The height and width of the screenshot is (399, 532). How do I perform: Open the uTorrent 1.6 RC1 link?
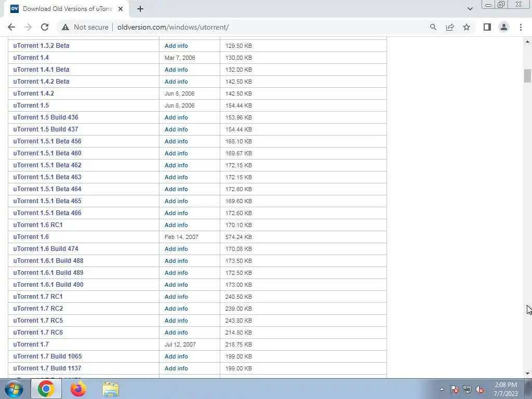pos(38,224)
